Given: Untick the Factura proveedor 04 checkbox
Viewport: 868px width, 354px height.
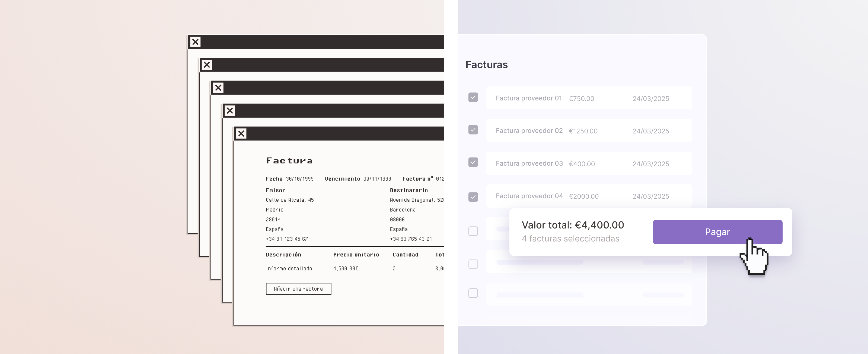Looking at the screenshot, I should [x=473, y=197].
